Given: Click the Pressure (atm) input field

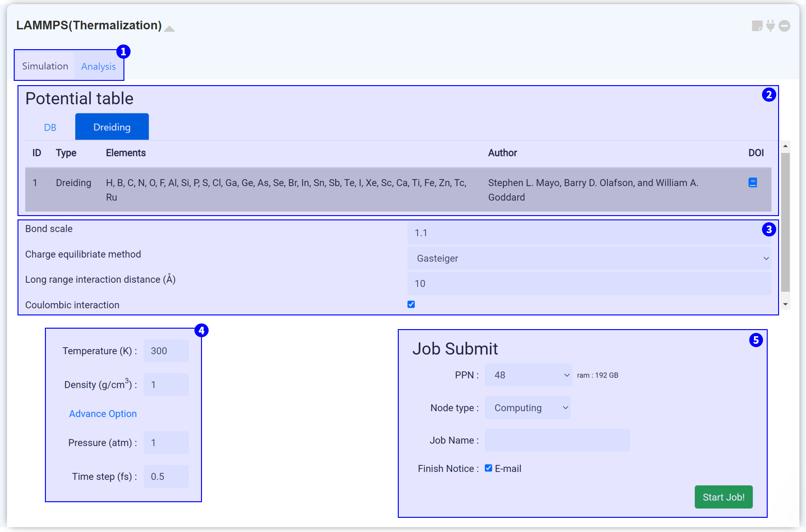Looking at the screenshot, I should point(166,443).
